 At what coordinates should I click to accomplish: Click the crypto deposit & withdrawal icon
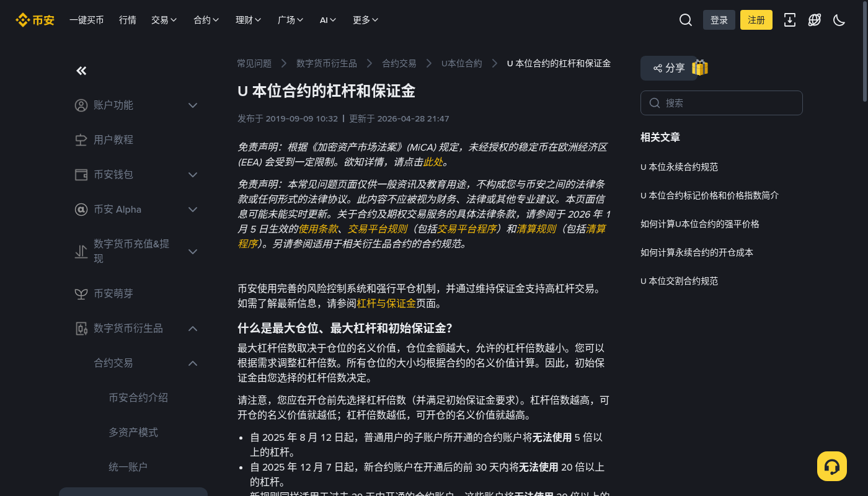pyautogui.click(x=81, y=252)
